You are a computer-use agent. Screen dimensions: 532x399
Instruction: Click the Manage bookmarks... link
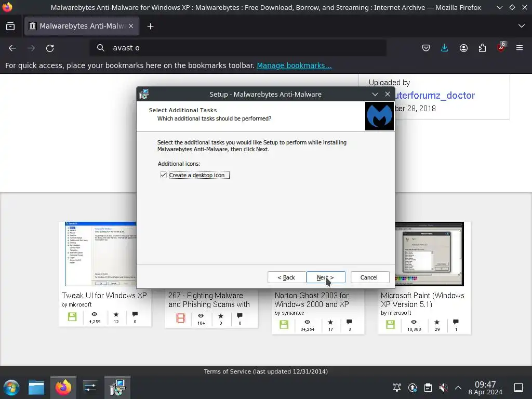pyautogui.click(x=294, y=65)
